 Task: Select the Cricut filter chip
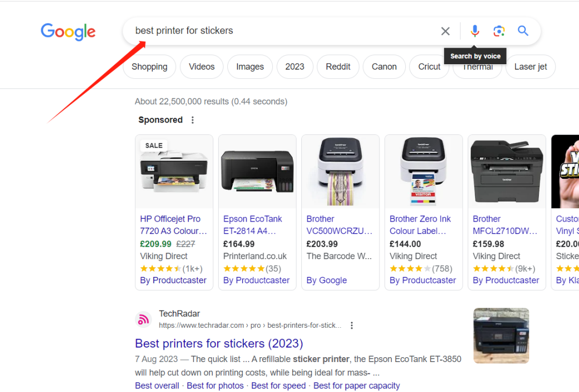429,67
